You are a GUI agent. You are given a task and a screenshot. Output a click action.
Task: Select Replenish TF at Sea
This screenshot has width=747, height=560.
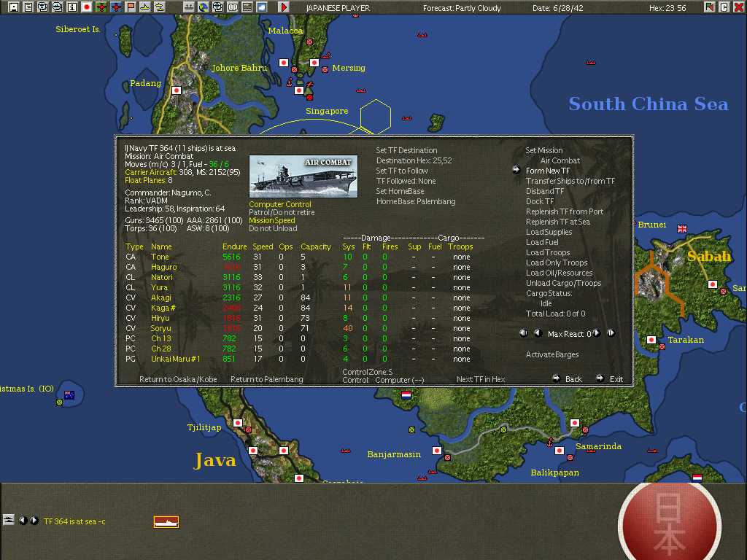point(558,222)
